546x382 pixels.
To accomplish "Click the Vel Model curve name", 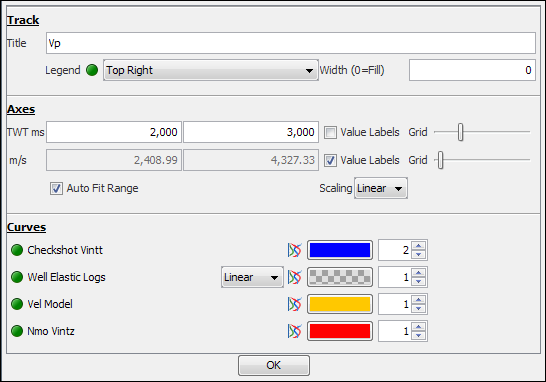I will click(50, 304).
